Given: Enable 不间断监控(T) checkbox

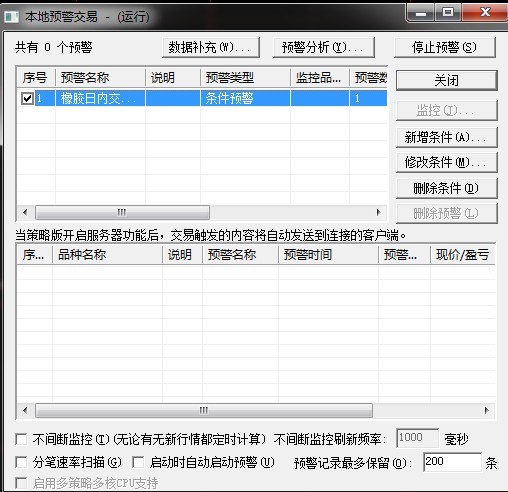Looking at the screenshot, I should pyautogui.click(x=21, y=439).
